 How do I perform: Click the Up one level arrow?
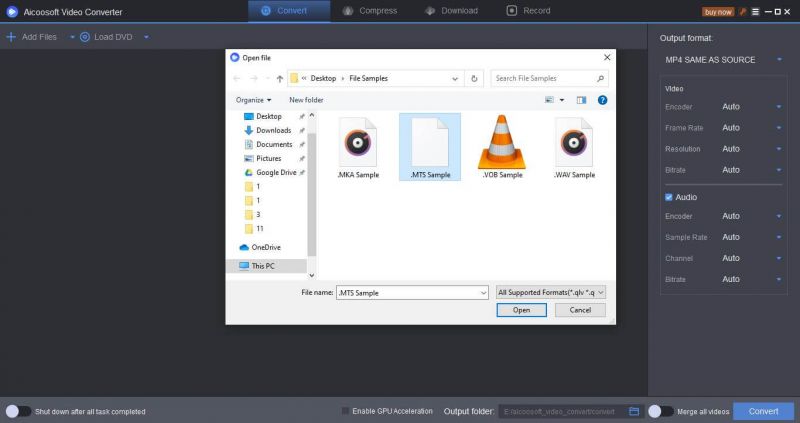pyautogui.click(x=280, y=79)
